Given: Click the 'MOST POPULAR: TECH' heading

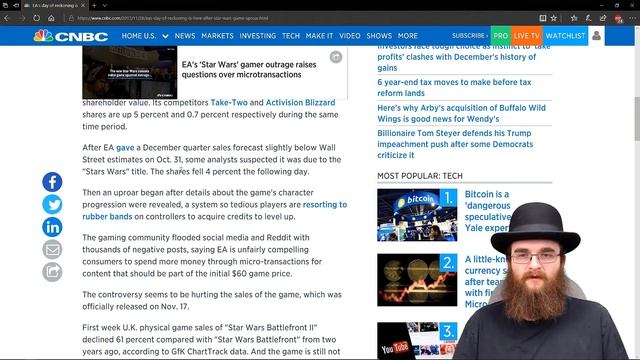Looking at the screenshot, I should [420, 176].
